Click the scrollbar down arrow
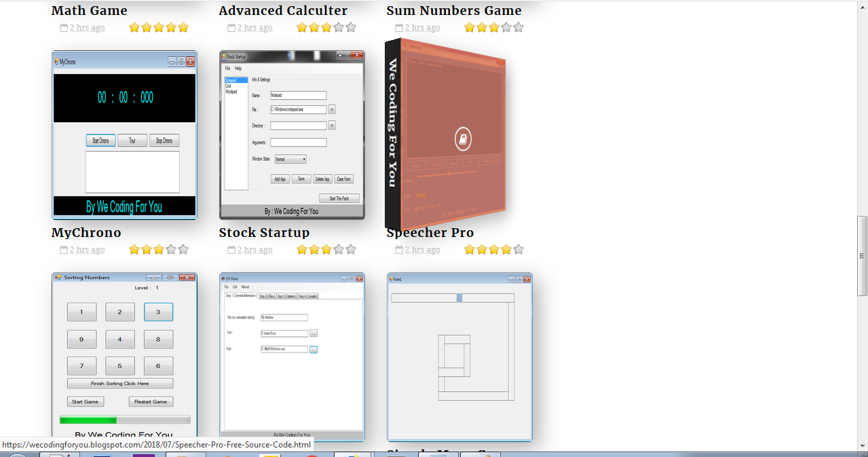868x457 pixels. [862, 445]
